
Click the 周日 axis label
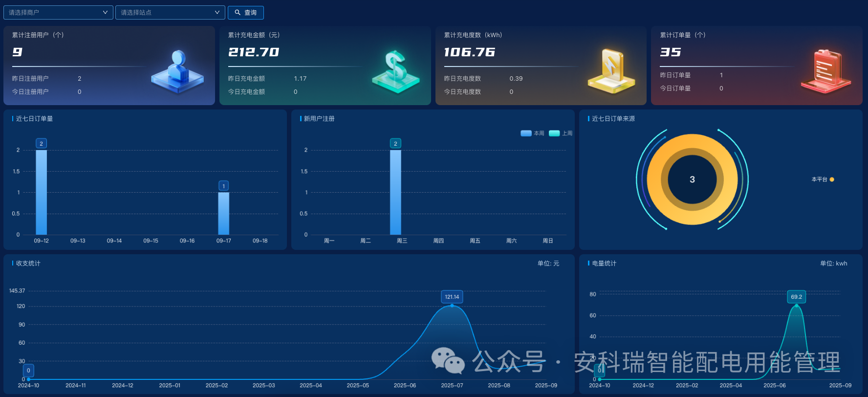(548, 241)
